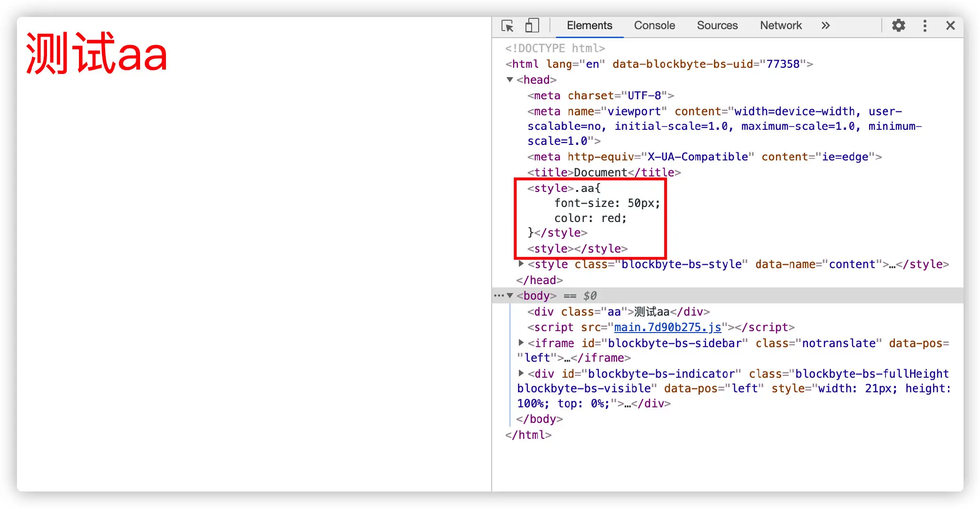Open the Network tab
980x508 pixels.
[780, 25]
